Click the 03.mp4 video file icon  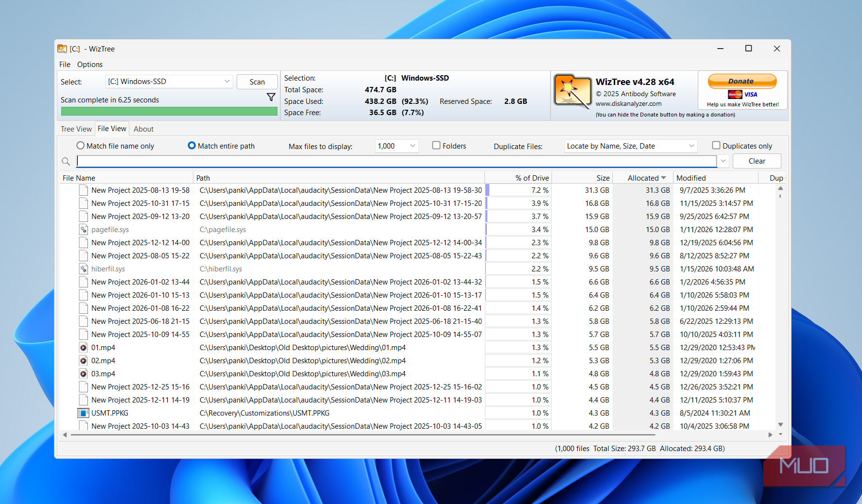tap(84, 374)
